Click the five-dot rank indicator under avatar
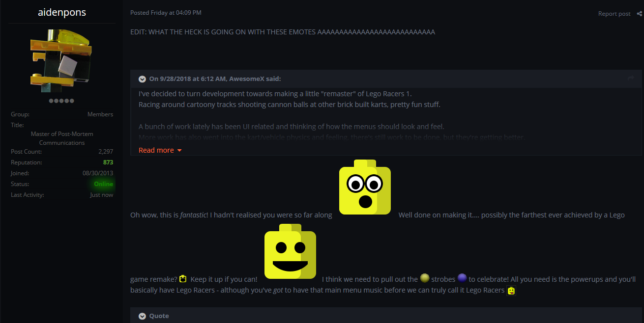 (x=61, y=101)
